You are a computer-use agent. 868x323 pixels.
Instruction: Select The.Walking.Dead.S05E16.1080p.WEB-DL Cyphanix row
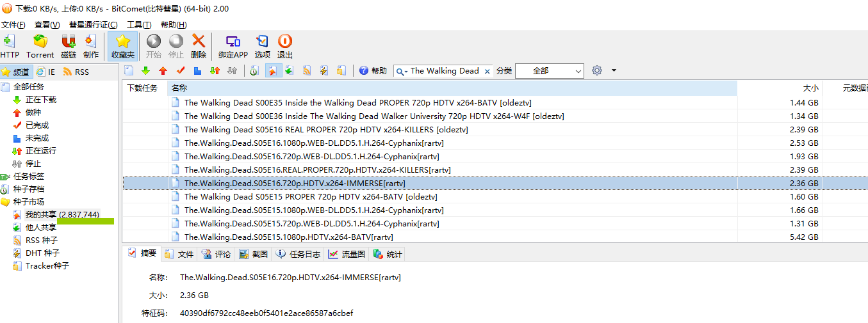[495, 143]
